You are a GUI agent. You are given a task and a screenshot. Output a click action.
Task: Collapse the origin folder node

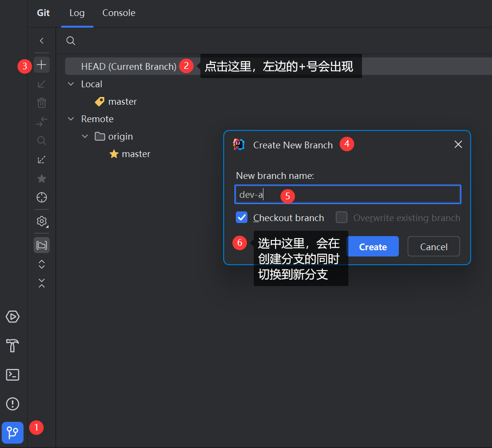coord(85,136)
